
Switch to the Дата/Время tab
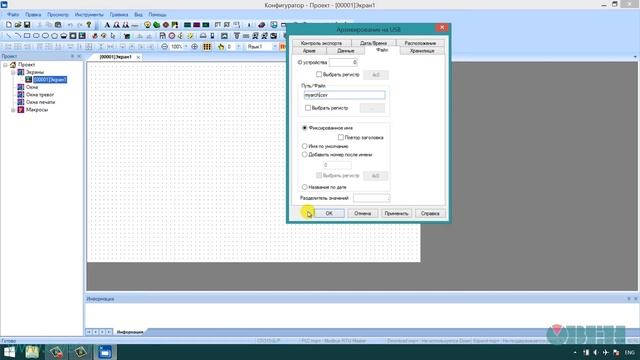click(373, 43)
